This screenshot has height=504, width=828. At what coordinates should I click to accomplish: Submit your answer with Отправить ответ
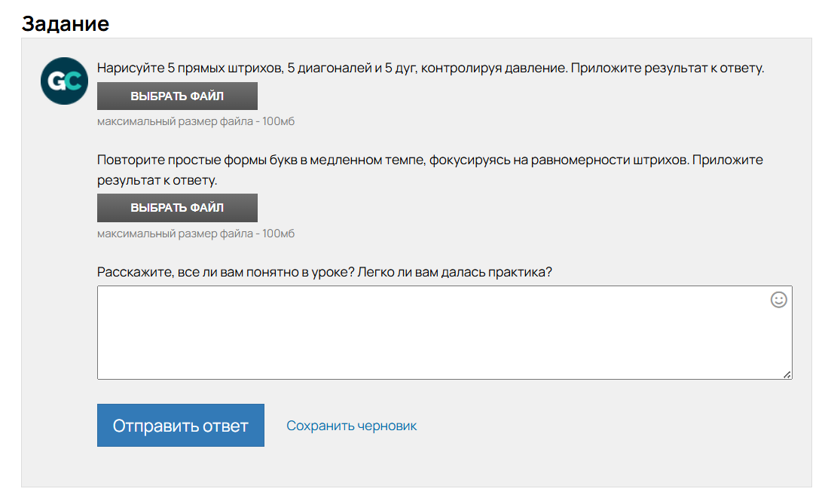[x=180, y=425]
